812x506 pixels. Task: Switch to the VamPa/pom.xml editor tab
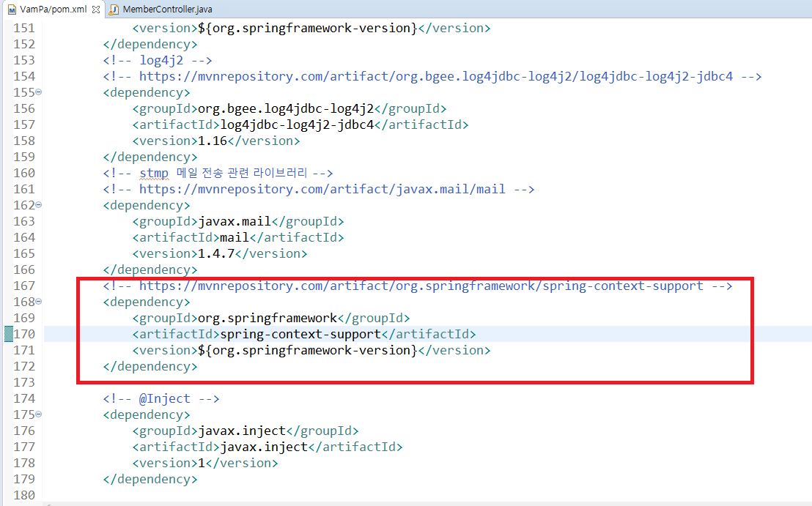(53, 10)
